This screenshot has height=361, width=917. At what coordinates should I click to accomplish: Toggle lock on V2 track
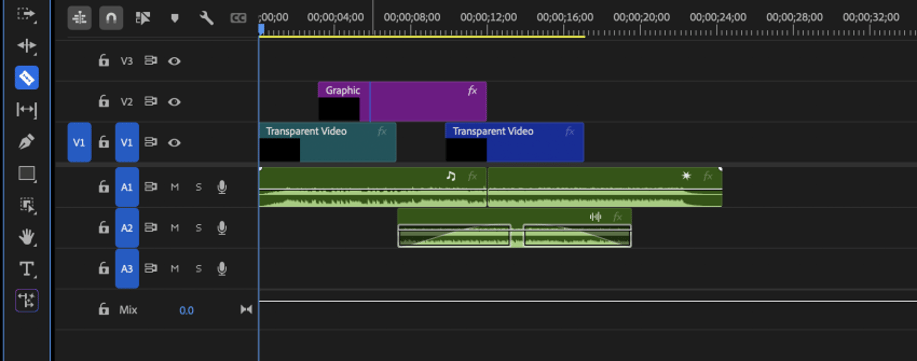click(104, 101)
